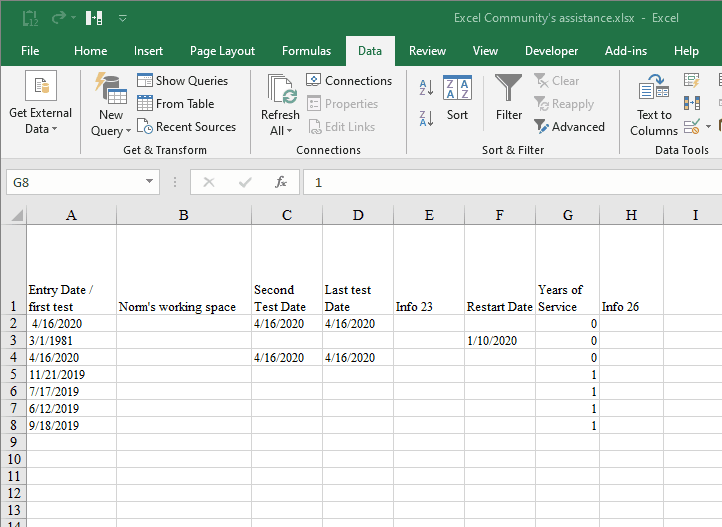The height and width of the screenshot is (527, 722).
Task: Select cell F3 with date 1/10/2020
Action: click(499, 341)
